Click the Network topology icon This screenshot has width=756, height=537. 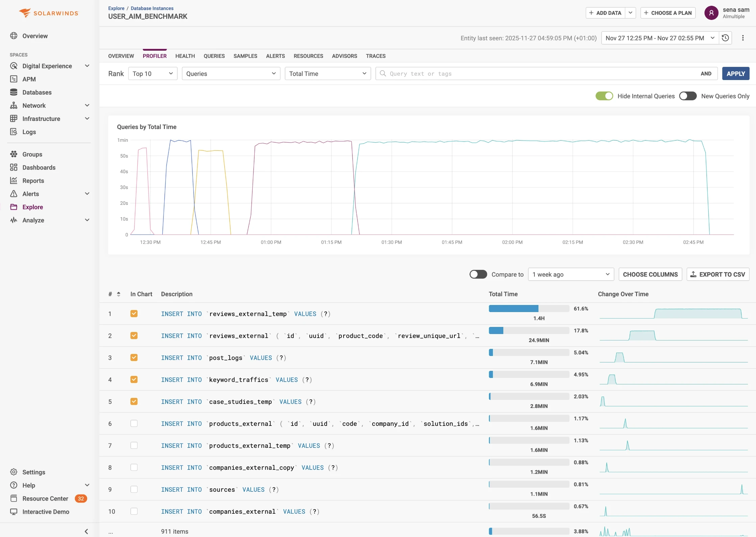click(x=14, y=105)
